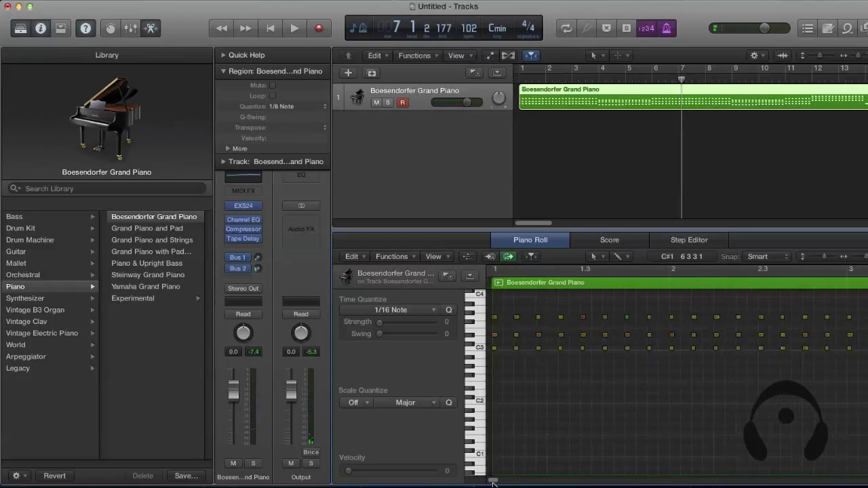Screen dimensions: 868x488
Task: Enable the region Mute checkbox
Action: 273,85
